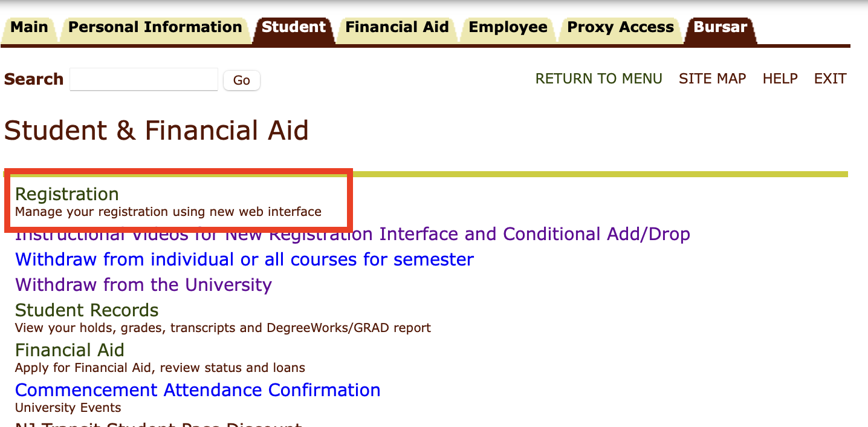The height and width of the screenshot is (427, 868).
Task: Select the Student tab
Action: [293, 27]
